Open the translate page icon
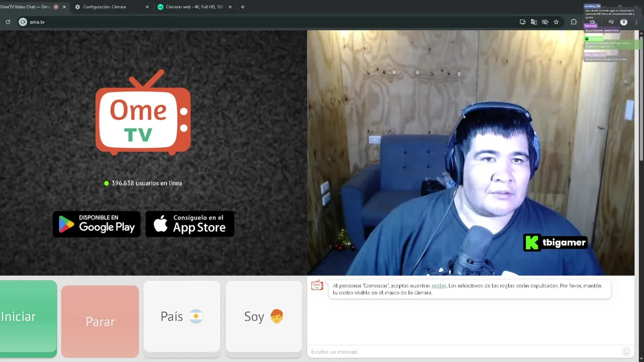This screenshot has width=644, height=362. pos(534,22)
